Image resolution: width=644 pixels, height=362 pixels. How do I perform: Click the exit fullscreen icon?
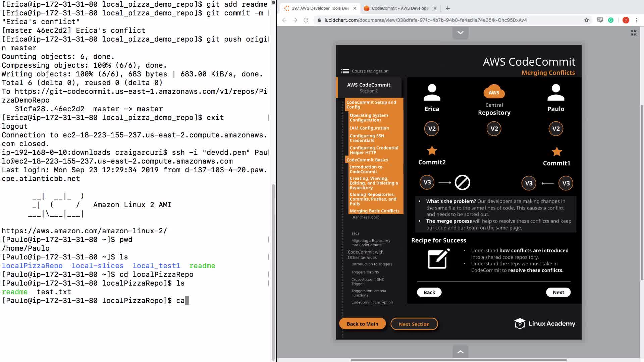pyautogui.click(x=633, y=33)
